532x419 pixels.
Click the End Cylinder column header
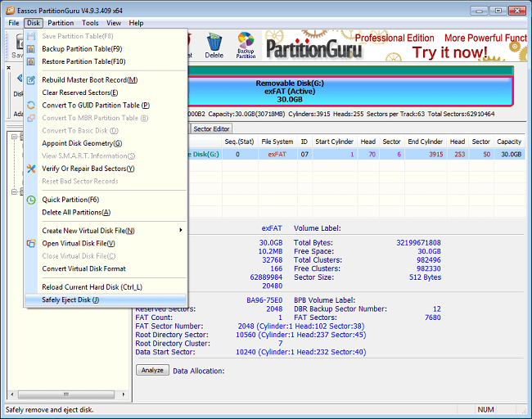click(x=425, y=142)
